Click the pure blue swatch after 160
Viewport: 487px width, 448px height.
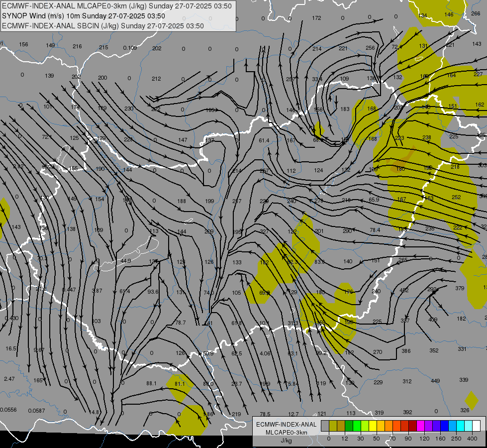445,426
